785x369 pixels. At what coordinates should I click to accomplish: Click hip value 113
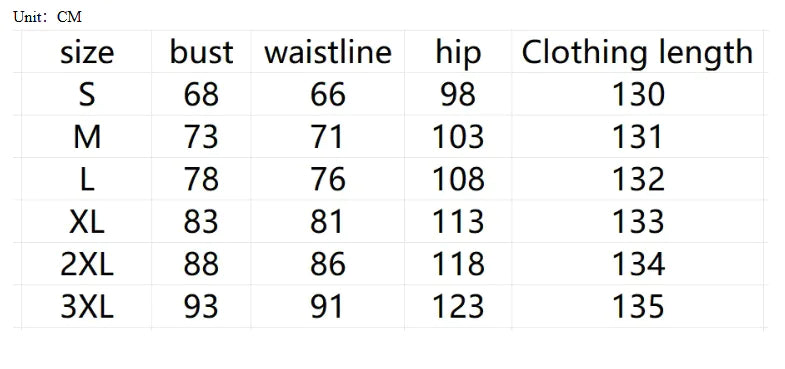click(x=458, y=222)
